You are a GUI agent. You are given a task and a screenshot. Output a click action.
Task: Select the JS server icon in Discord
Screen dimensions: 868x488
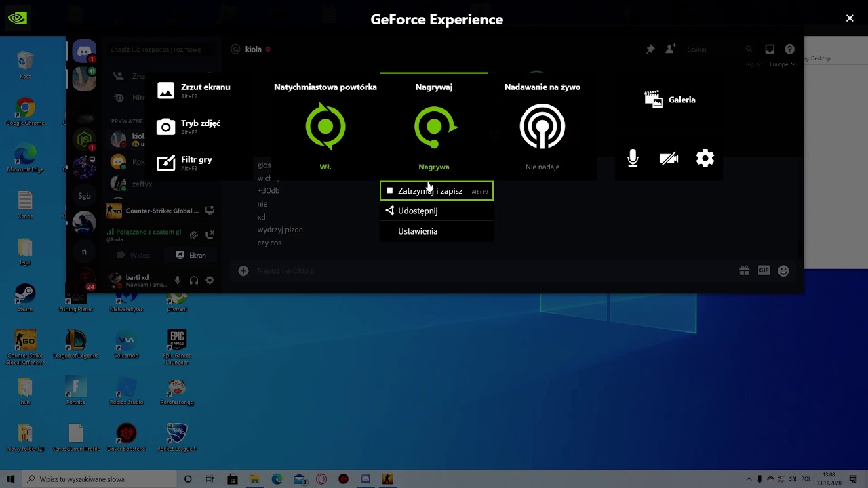[x=84, y=139]
